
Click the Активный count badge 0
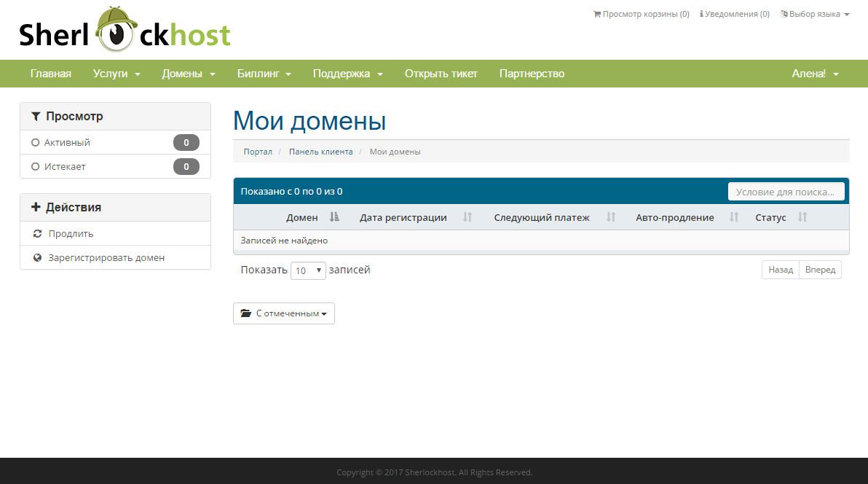(x=186, y=142)
